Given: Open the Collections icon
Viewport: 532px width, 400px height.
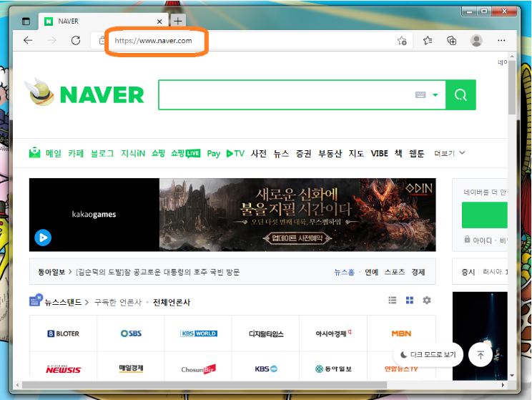Looking at the screenshot, I should [x=452, y=41].
